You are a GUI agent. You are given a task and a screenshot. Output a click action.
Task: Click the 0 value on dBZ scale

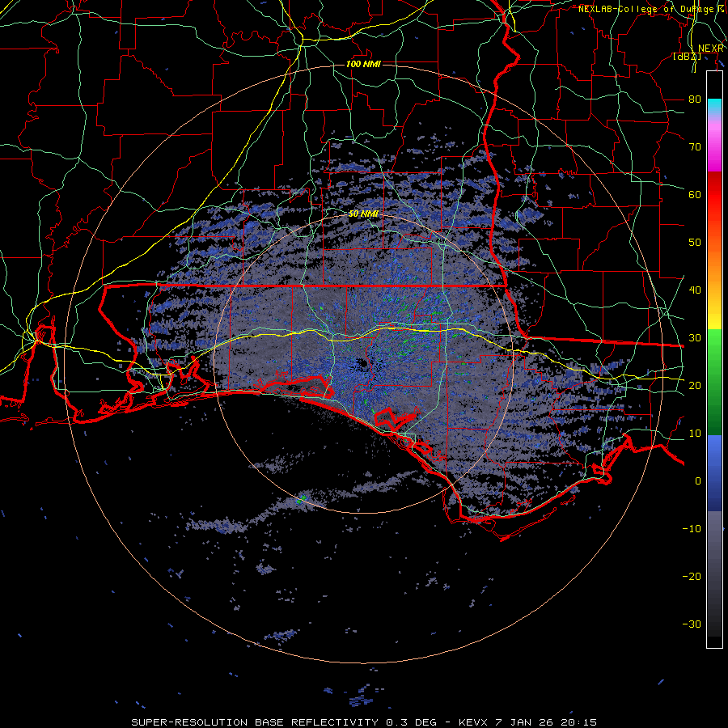pos(698,481)
